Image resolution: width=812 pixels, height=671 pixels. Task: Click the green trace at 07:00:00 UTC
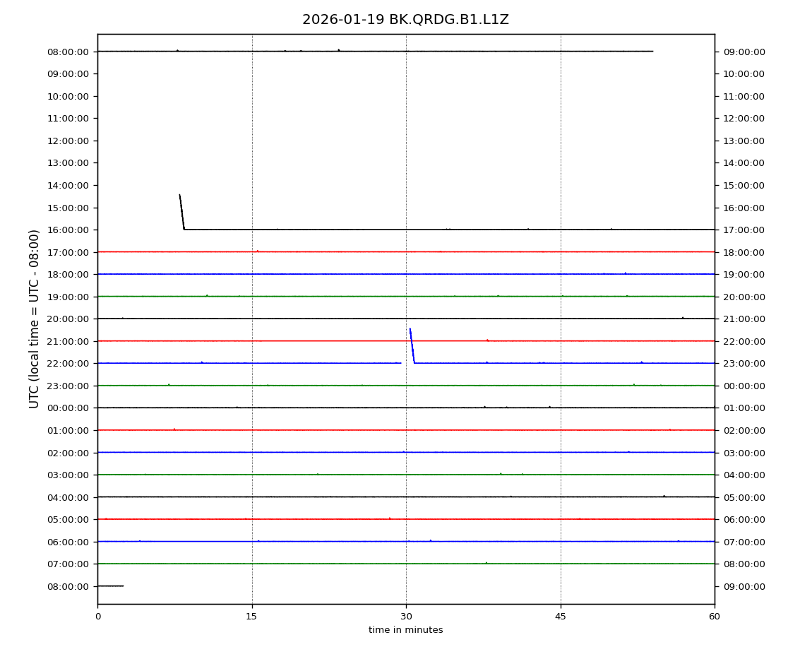(x=406, y=564)
